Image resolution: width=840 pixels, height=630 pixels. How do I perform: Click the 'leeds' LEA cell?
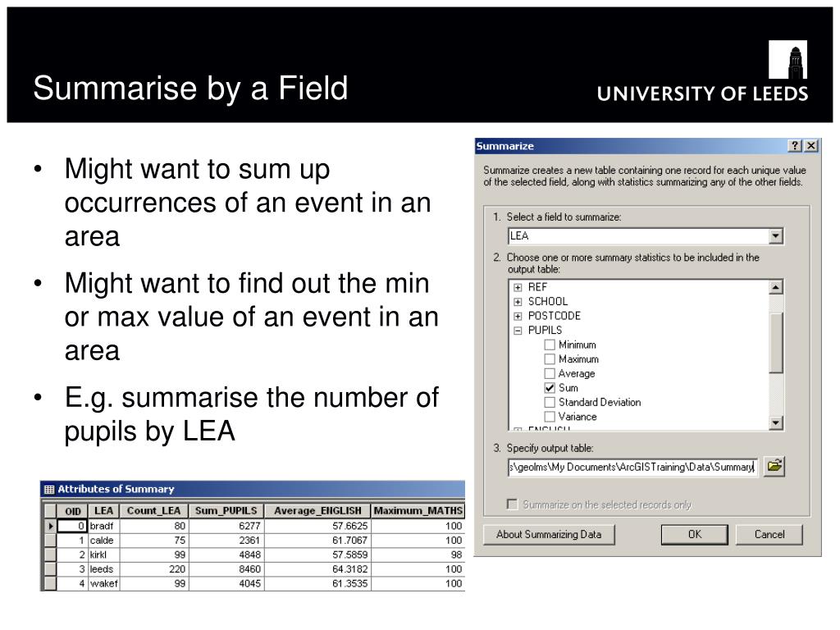pos(103,569)
